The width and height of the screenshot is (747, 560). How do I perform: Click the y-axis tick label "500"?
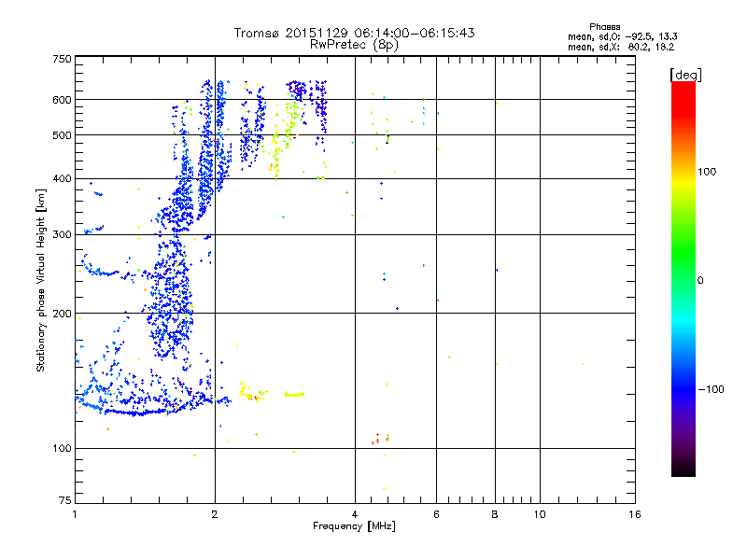pyautogui.click(x=62, y=135)
